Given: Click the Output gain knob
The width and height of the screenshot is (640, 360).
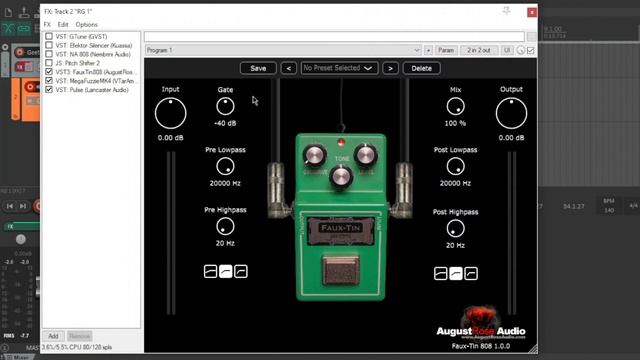Looking at the screenshot, I should [x=511, y=113].
